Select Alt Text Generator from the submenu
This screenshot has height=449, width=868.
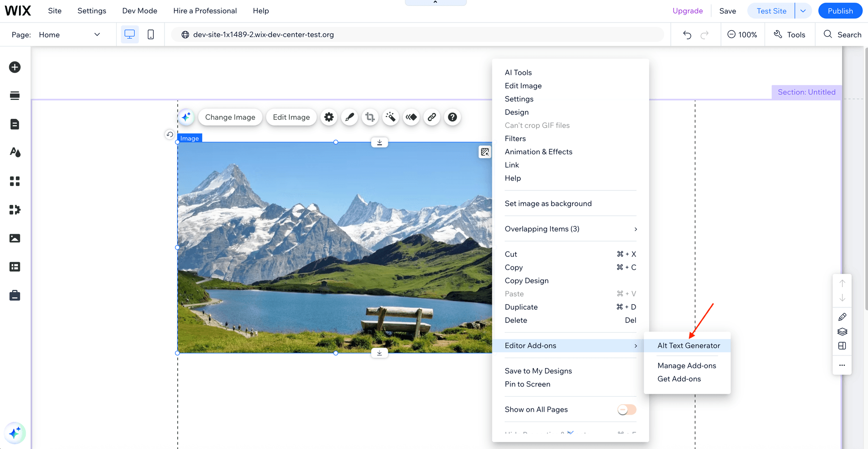click(689, 345)
